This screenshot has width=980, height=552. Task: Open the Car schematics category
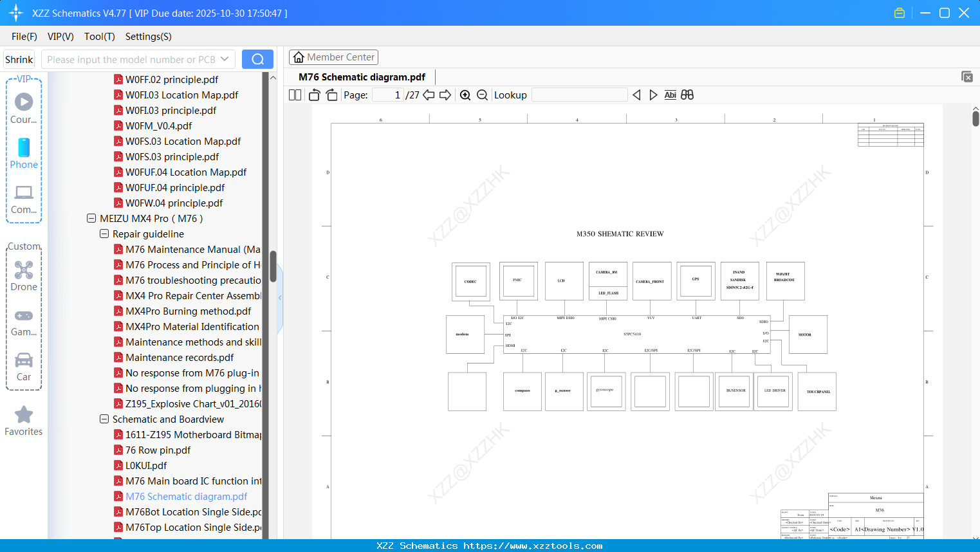pos(23,360)
